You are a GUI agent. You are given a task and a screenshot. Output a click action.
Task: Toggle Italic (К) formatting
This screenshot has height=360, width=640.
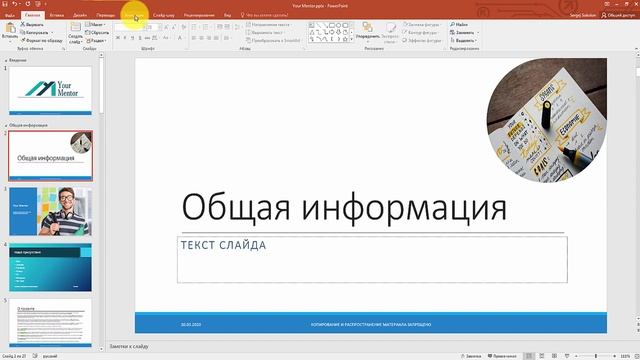125,38
